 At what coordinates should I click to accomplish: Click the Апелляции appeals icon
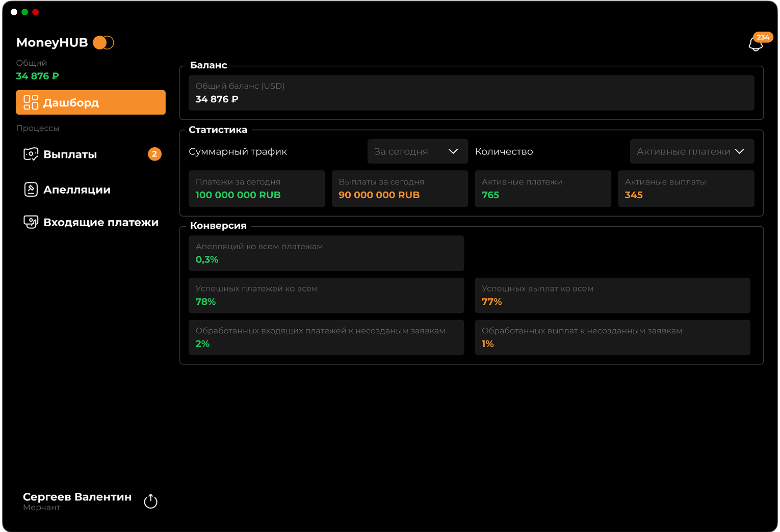(x=31, y=190)
